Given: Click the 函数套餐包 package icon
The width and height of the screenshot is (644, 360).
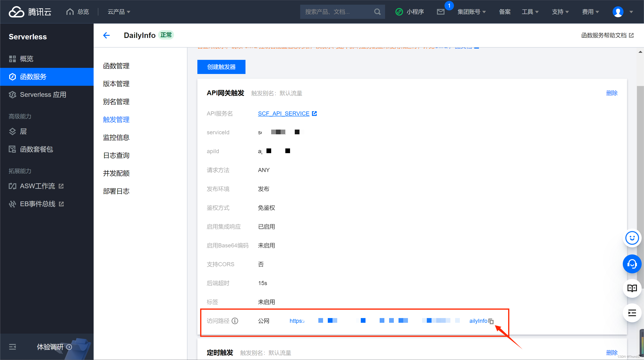Looking at the screenshot, I should click(12, 149).
